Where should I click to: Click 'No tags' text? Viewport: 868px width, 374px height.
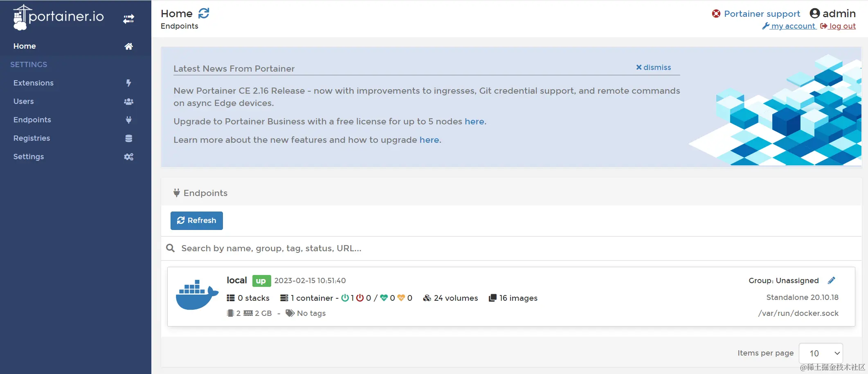click(x=311, y=313)
